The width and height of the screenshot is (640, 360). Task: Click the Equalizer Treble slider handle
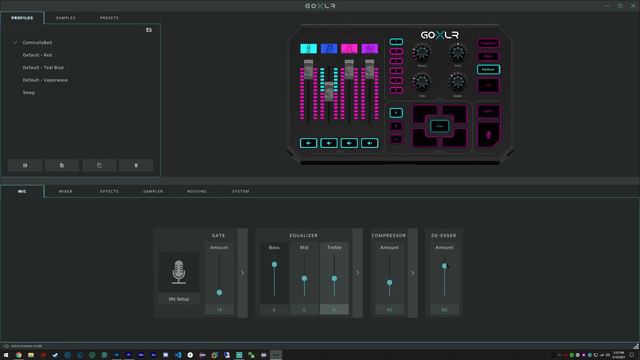pyautogui.click(x=334, y=278)
